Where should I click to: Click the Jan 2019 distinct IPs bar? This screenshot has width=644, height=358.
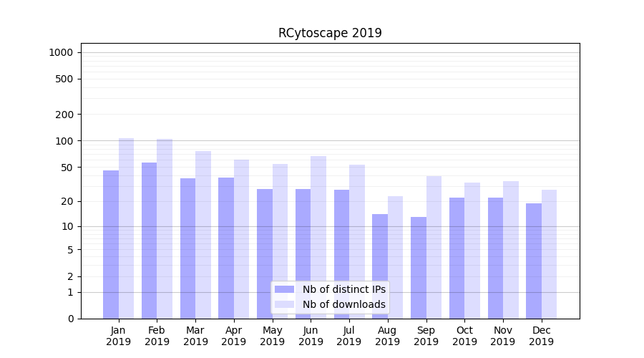(111, 244)
